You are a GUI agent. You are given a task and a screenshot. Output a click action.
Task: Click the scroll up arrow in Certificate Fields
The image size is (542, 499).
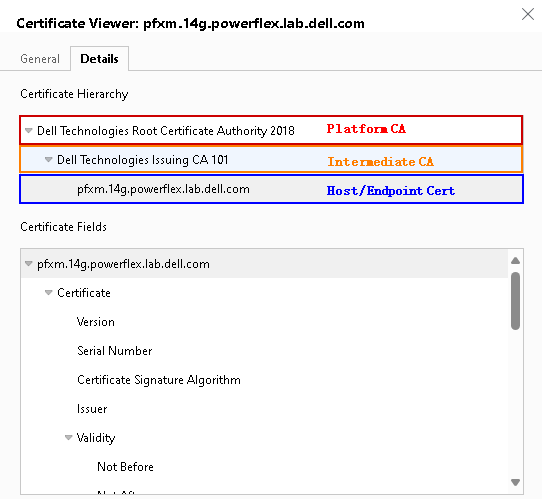click(x=515, y=261)
